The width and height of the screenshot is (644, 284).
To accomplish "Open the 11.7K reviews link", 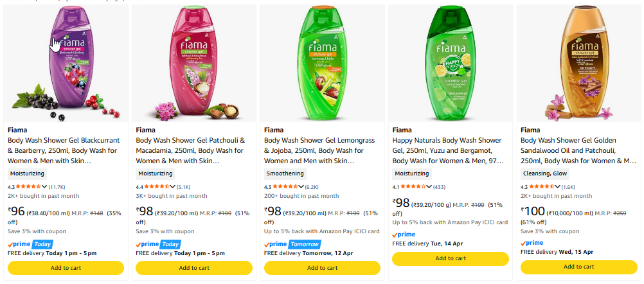I will 57,186.
